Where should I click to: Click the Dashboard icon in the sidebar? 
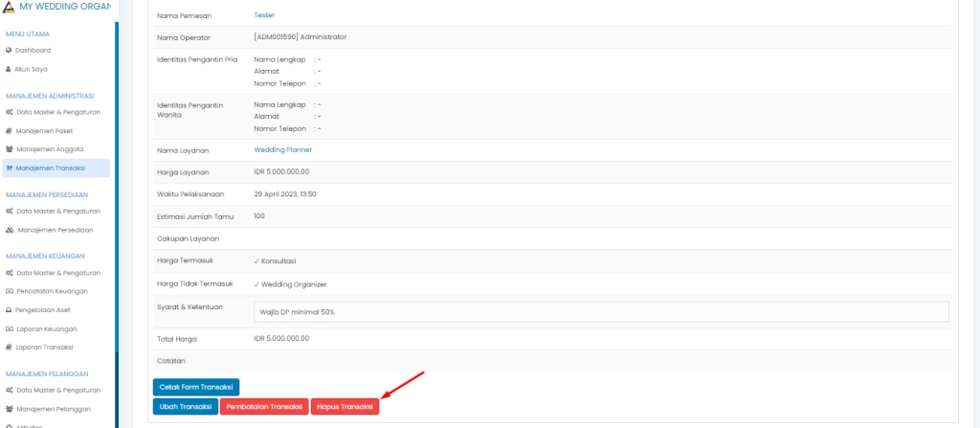pos(9,50)
